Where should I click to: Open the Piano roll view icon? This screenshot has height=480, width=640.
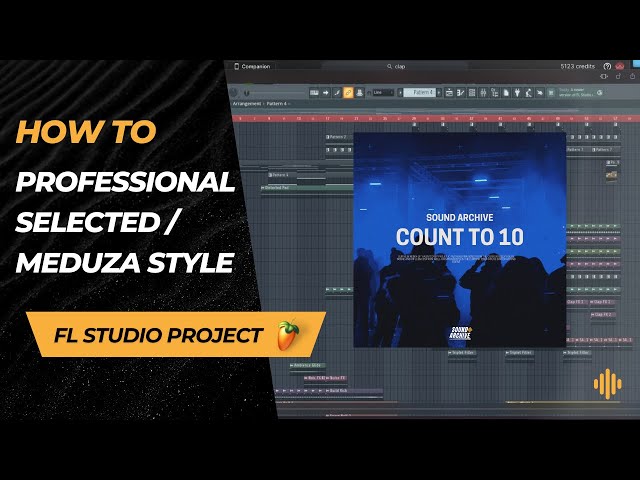point(461,93)
